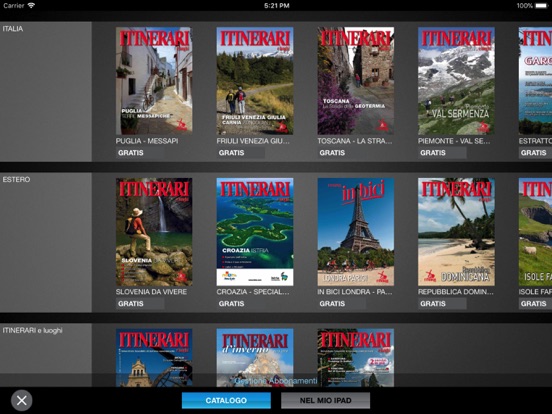This screenshot has height=414, width=552.
Task: Open the Toscana Geotermia magazine cover
Action: pos(356,81)
